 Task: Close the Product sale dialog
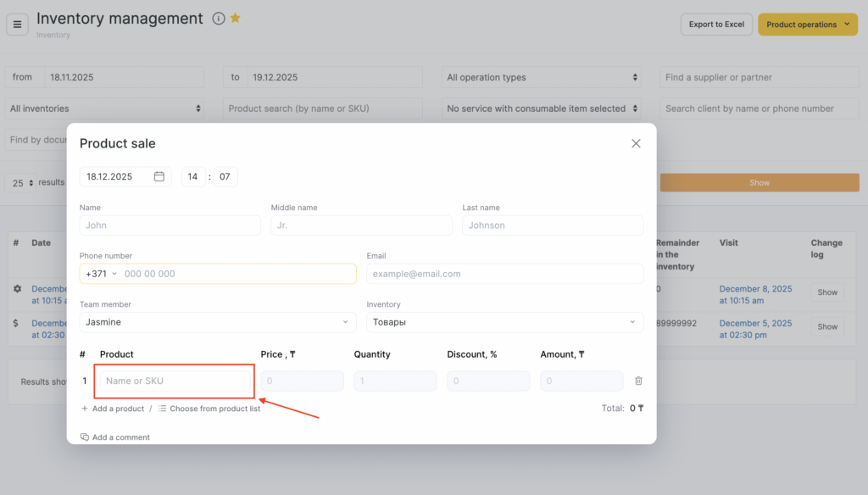(x=636, y=144)
